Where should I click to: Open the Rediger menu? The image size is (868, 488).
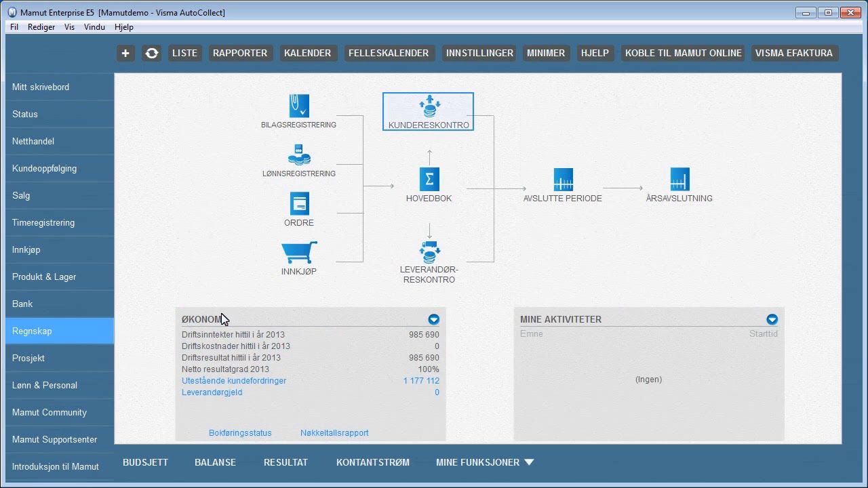pyautogui.click(x=41, y=27)
